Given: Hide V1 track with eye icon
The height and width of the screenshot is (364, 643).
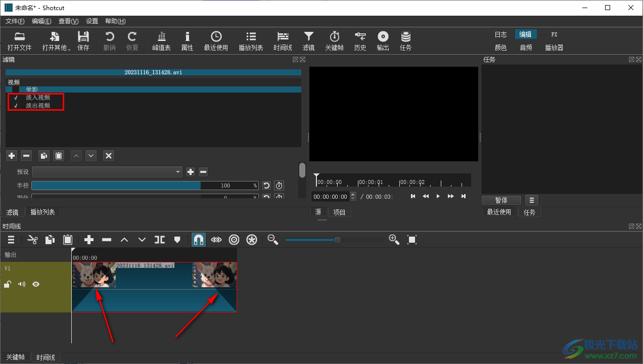Looking at the screenshot, I should [x=36, y=284].
